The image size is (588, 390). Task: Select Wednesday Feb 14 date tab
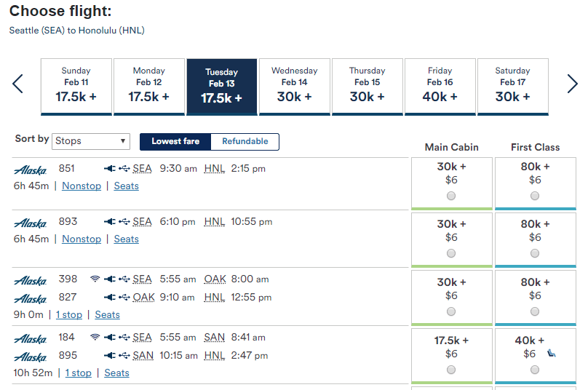coord(295,86)
